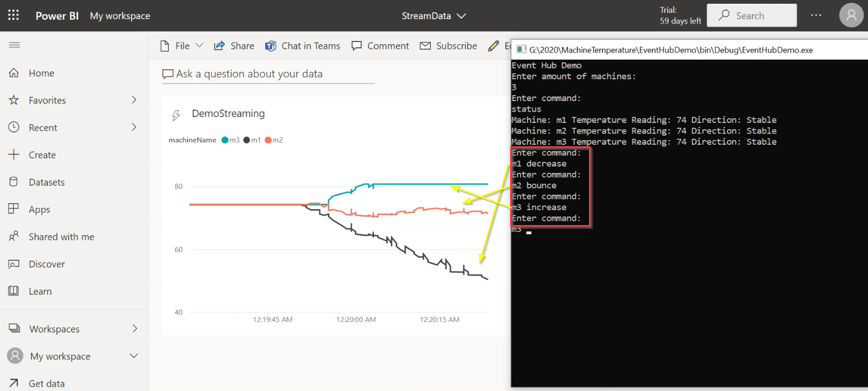Open the Learn section

click(40, 291)
